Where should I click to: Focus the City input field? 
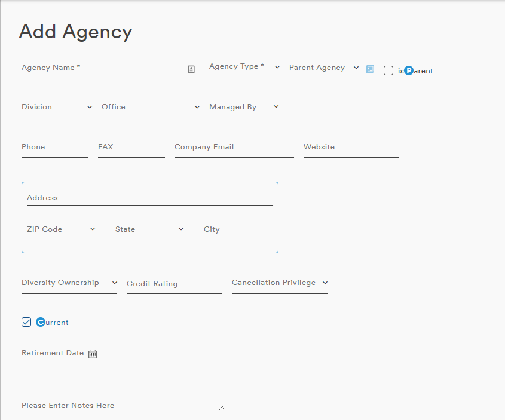point(238,229)
